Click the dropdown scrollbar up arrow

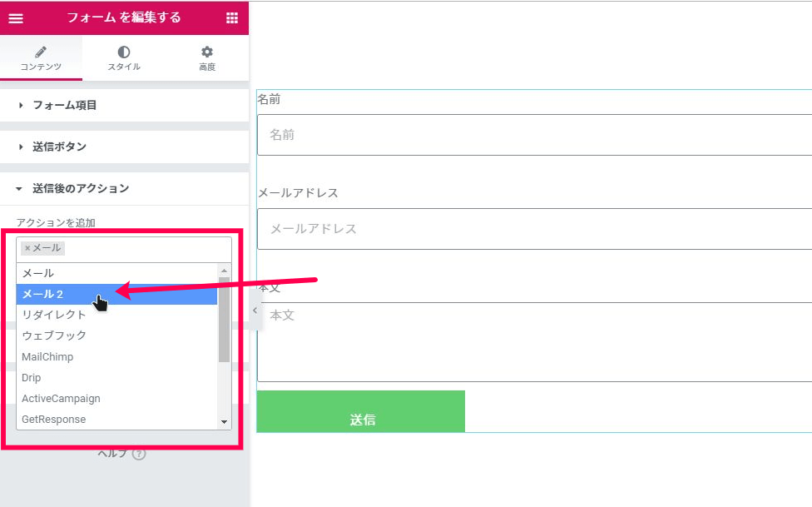coord(225,271)
